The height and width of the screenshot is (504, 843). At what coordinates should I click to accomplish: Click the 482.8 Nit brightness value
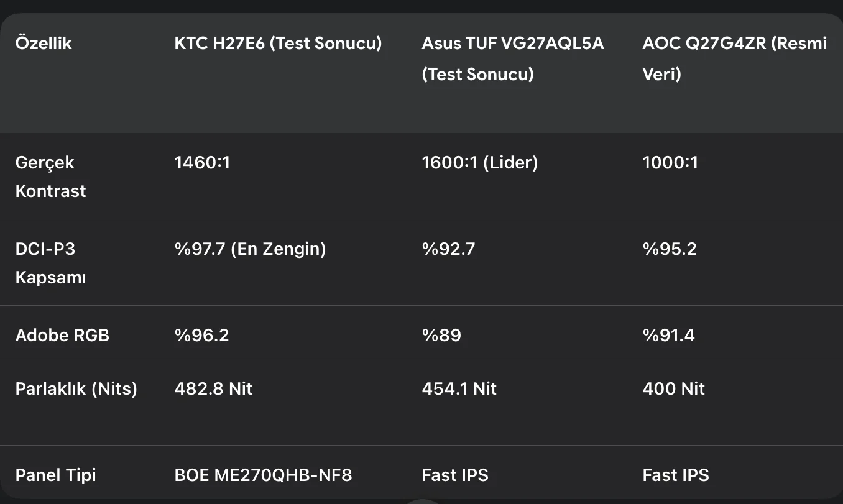(213, 389)
